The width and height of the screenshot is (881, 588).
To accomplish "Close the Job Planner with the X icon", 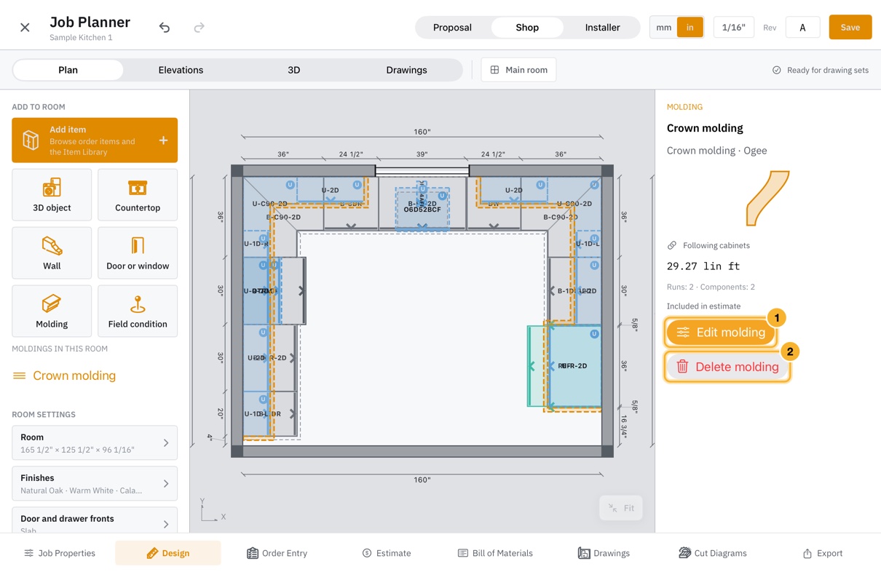I will [25, 28].
